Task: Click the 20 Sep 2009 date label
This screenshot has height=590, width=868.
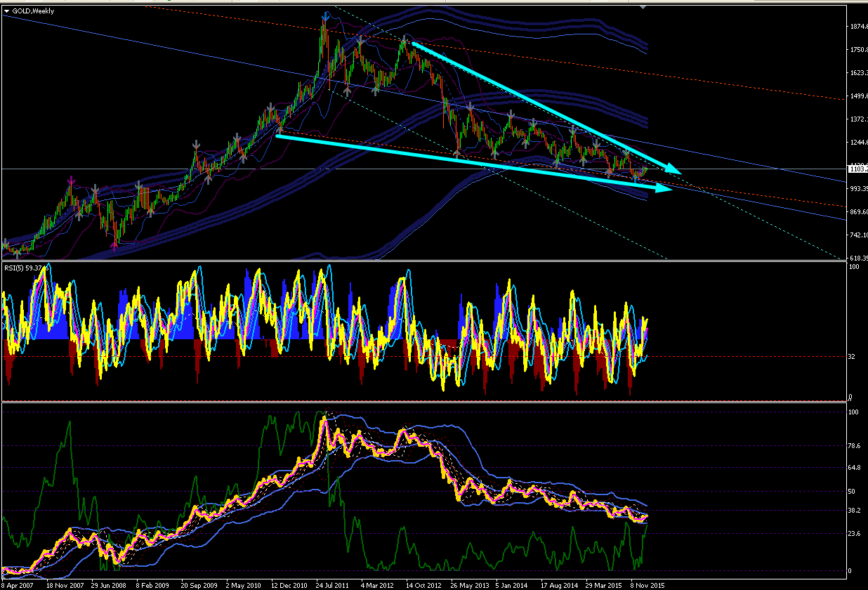Action: coord(200,584)
